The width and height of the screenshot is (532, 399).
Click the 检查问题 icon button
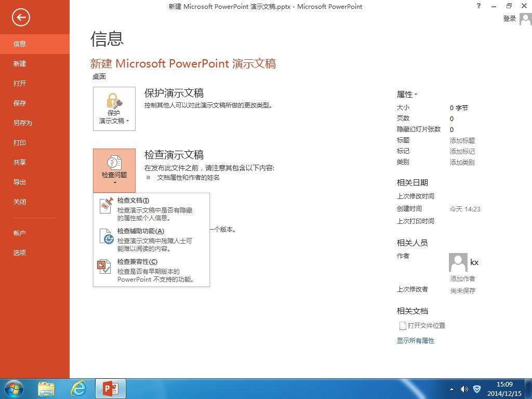(114, 170)
